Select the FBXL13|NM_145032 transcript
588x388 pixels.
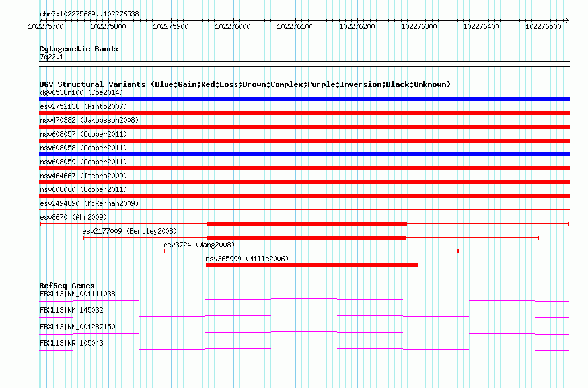pyautogui.click(x=71, y=311)
